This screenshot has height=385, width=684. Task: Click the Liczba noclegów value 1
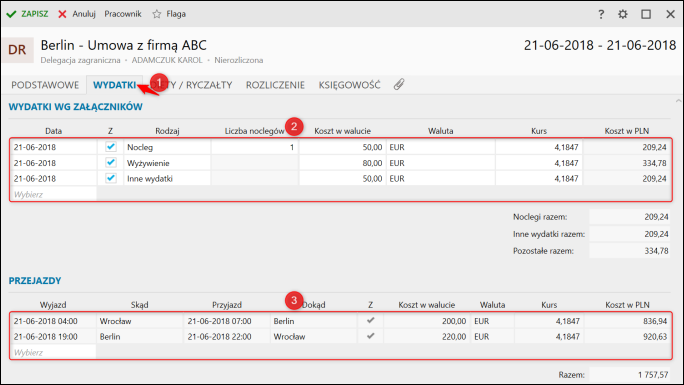(x=254, y=147)
